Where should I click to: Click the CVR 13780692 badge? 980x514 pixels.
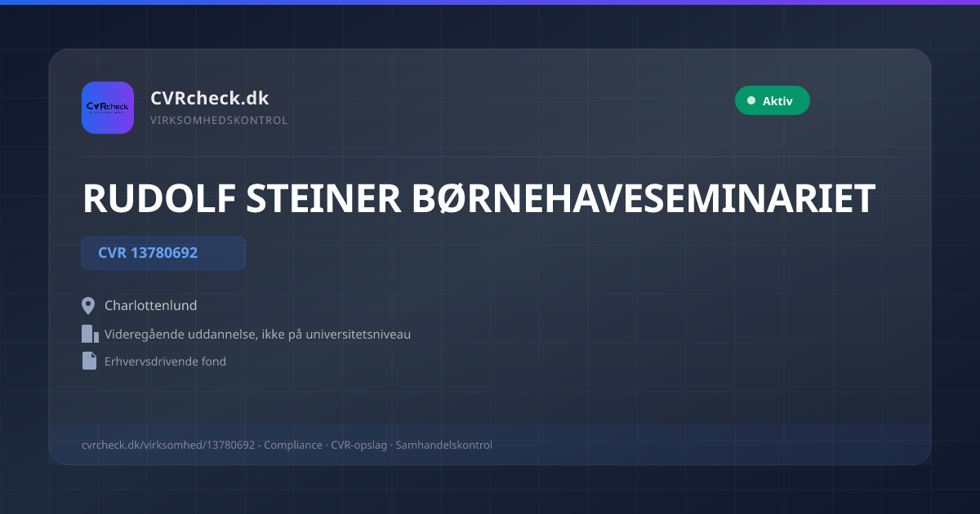coord(163,253)
